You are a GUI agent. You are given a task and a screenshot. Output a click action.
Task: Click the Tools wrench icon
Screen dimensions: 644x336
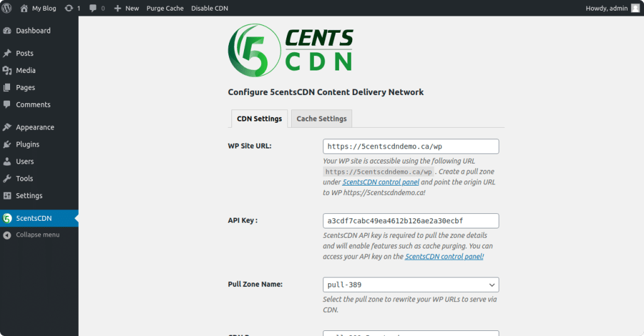click(x=7, y=179)
